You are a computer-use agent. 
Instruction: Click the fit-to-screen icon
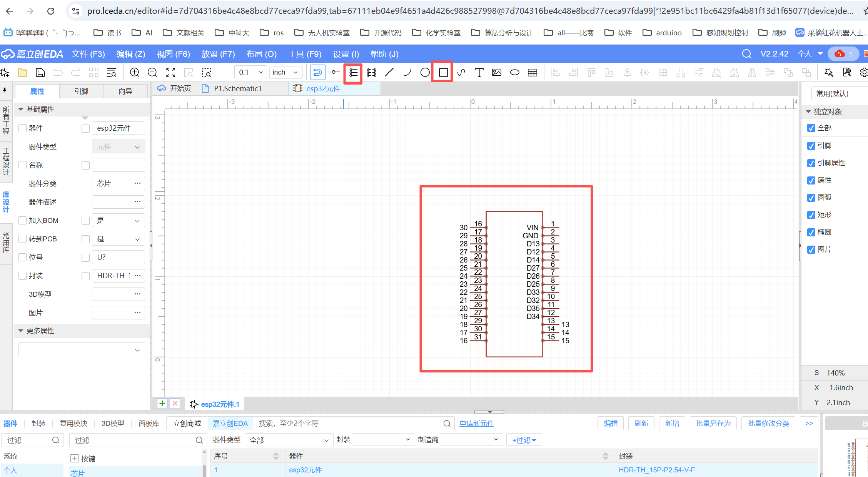coord(170,72)
